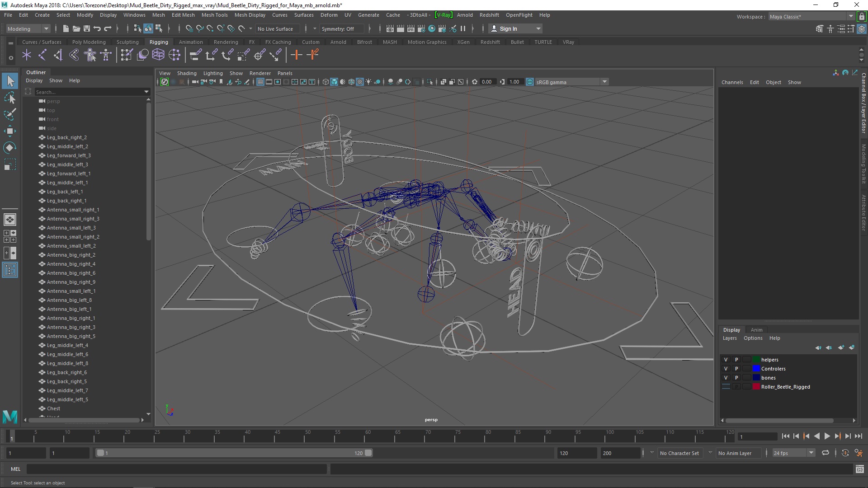Click the Scale tool icon
The height and width of the screenshot is (488, 868).
(9, 167)
